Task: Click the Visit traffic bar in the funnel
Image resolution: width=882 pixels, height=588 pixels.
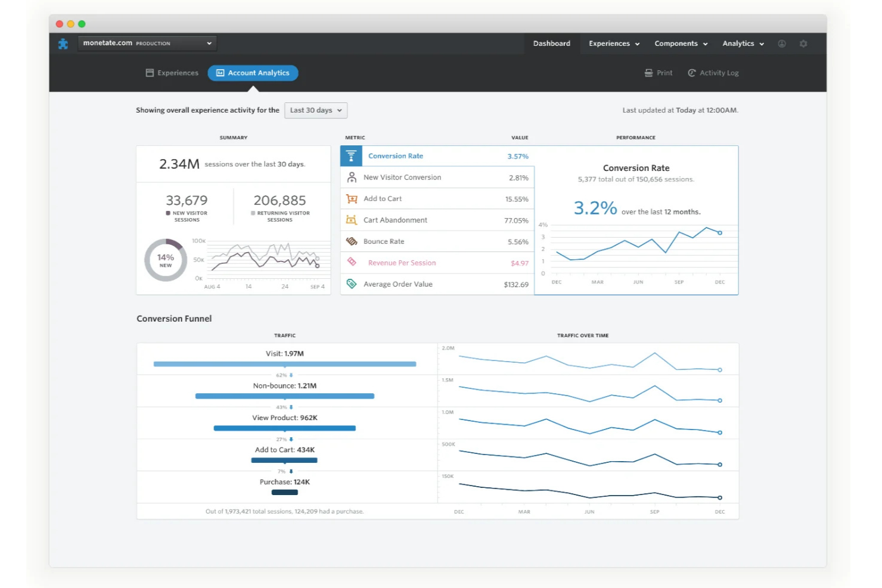Action: [284, 364]
